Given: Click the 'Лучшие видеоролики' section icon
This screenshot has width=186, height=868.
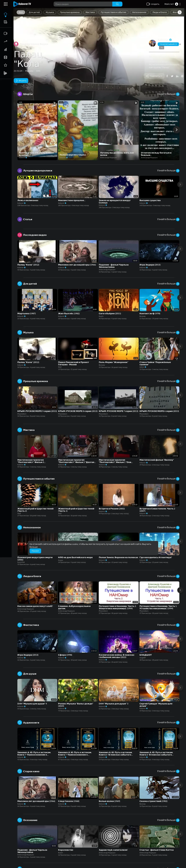Looking at the screenshot, I should tap(20, 171).
